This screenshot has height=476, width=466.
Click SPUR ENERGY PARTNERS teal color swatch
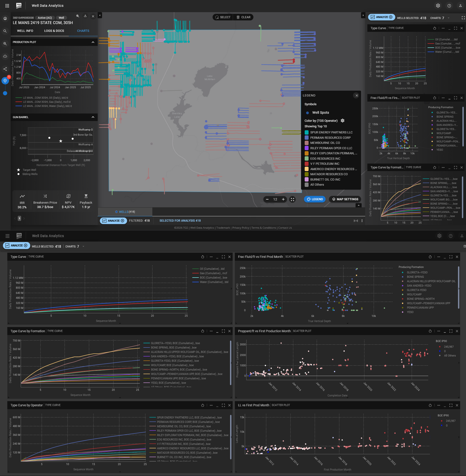(307, 132)
